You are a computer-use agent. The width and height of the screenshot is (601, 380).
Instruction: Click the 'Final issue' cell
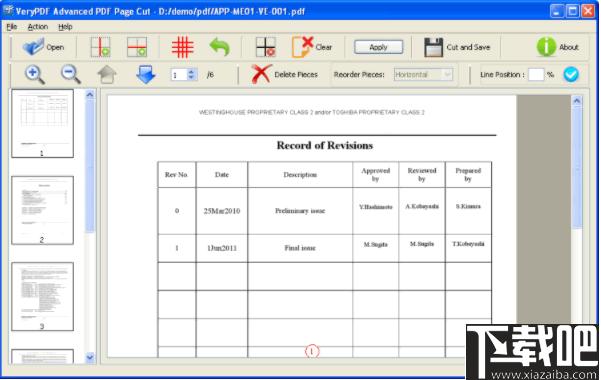click(300, 248)
